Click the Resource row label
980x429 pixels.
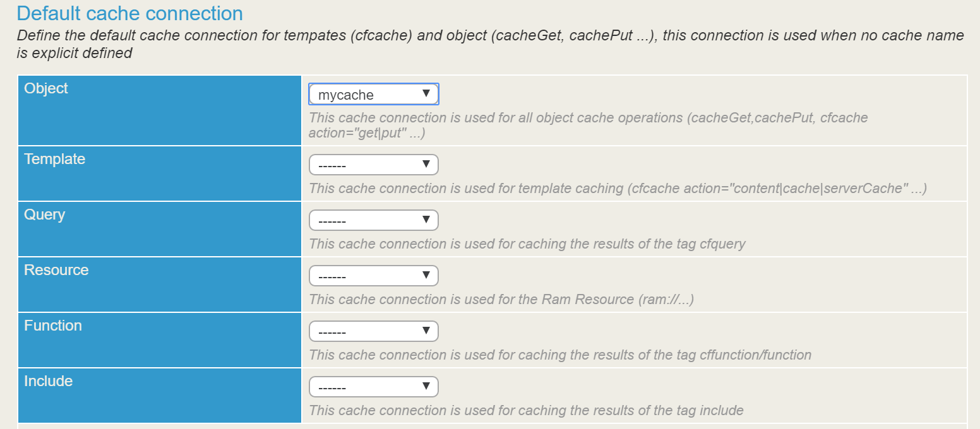tap(56, 271)
